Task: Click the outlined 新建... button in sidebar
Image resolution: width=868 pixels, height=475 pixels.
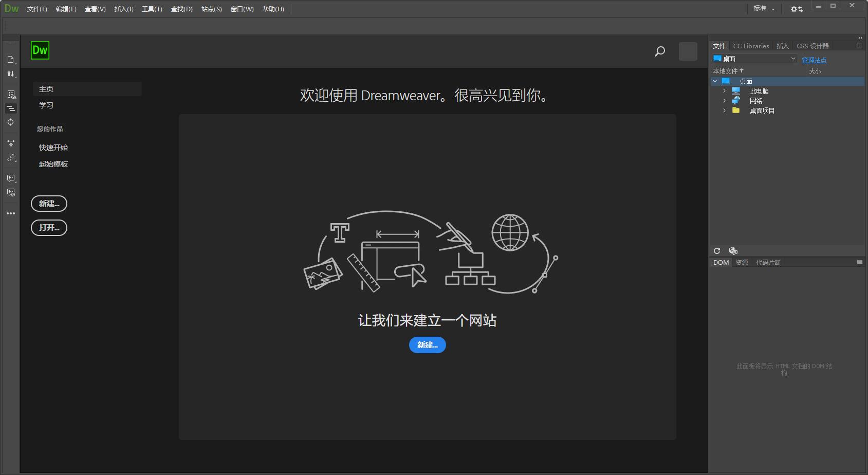Action: (x=49, y=204)
